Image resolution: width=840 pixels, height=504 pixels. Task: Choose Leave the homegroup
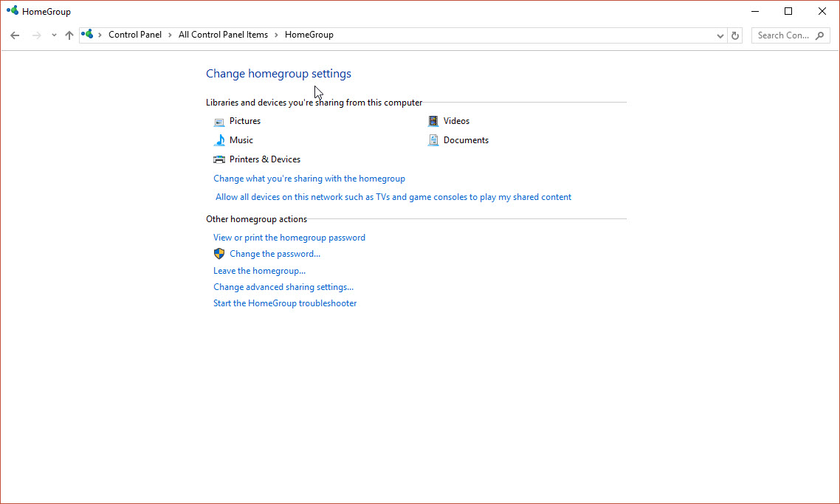click(259, 271)
